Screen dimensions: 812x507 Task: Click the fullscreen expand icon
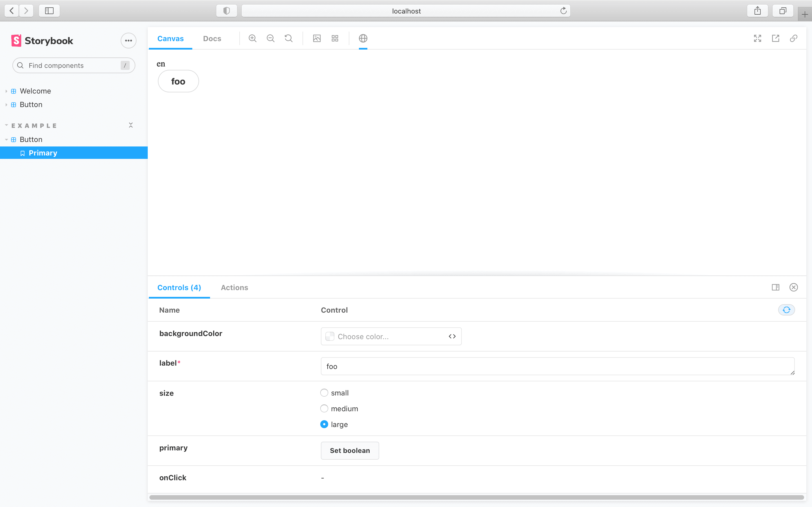pos(758,39)
